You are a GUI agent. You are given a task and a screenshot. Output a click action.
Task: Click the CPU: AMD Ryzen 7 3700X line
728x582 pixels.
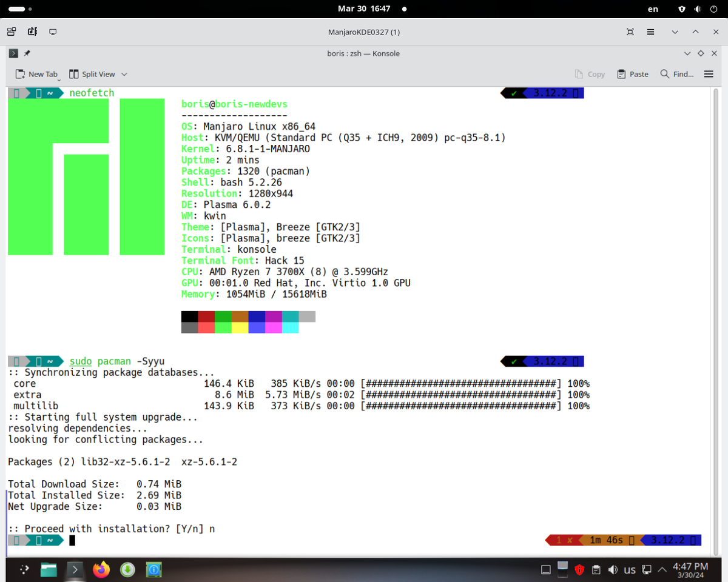pos(285,272)
